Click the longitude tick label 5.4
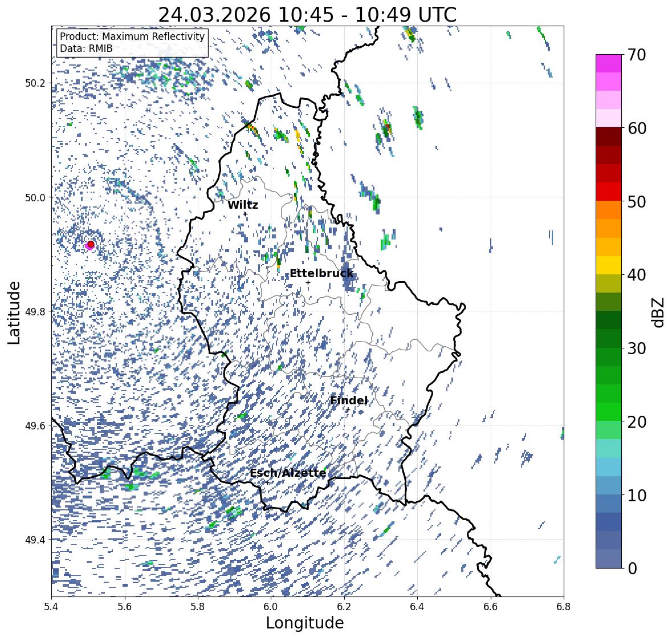Viewport: 672px width, 637px height. (x=51, y=606)
